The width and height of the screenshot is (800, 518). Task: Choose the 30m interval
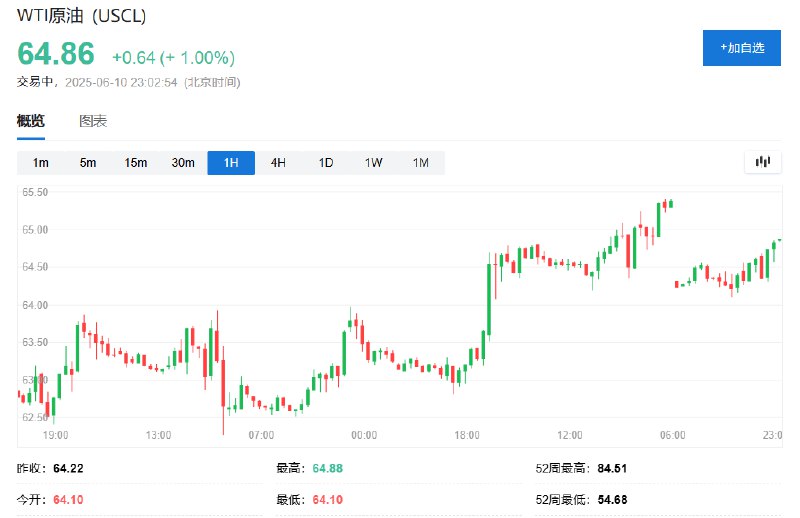pos(183,163)
